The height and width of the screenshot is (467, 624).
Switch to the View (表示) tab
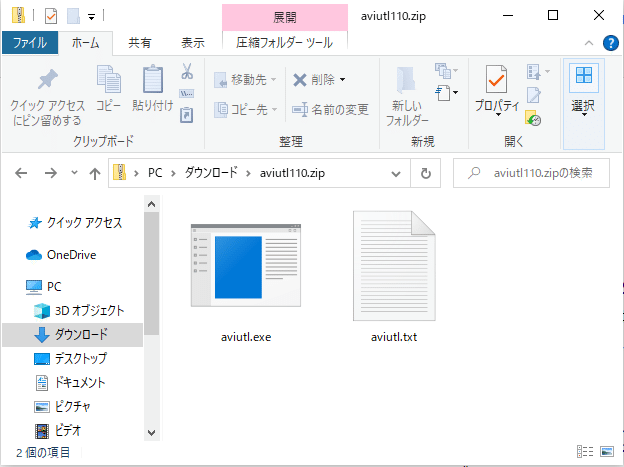coord(193,43)
